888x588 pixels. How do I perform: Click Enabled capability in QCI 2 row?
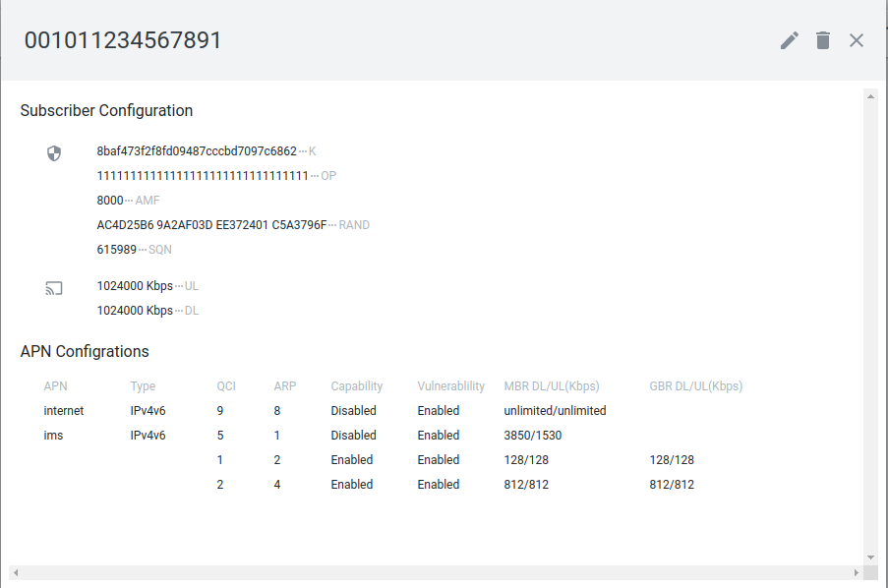coord(352,485)
